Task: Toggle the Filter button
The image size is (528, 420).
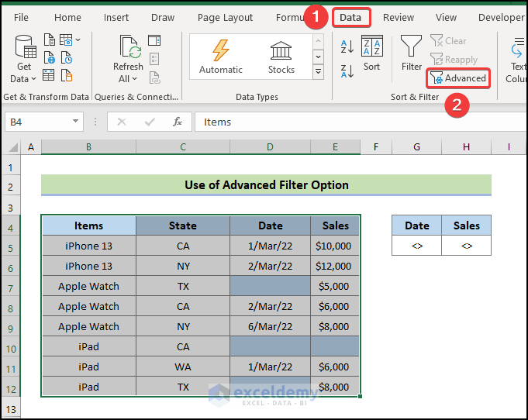Action: click(x=411, y=53)
